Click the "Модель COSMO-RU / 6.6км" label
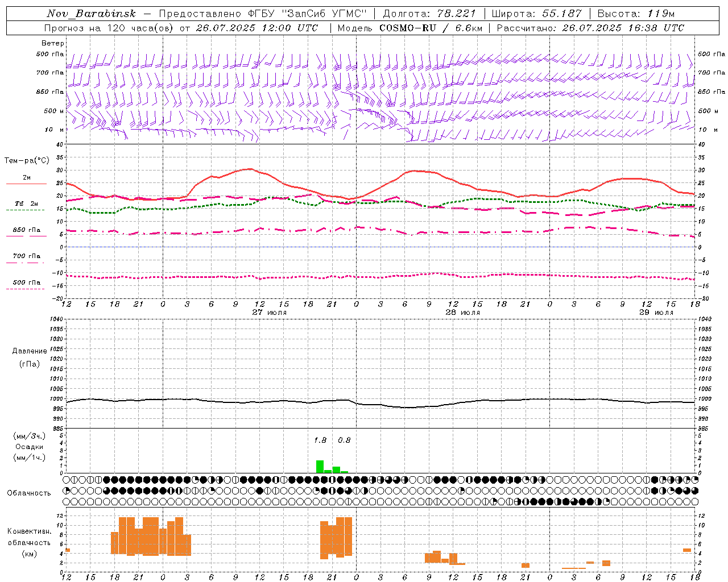This screenshot has height=582, width=728. (410, 28)
